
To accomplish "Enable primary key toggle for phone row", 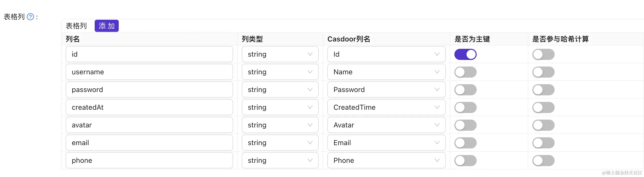I will (x=465, y=161).
